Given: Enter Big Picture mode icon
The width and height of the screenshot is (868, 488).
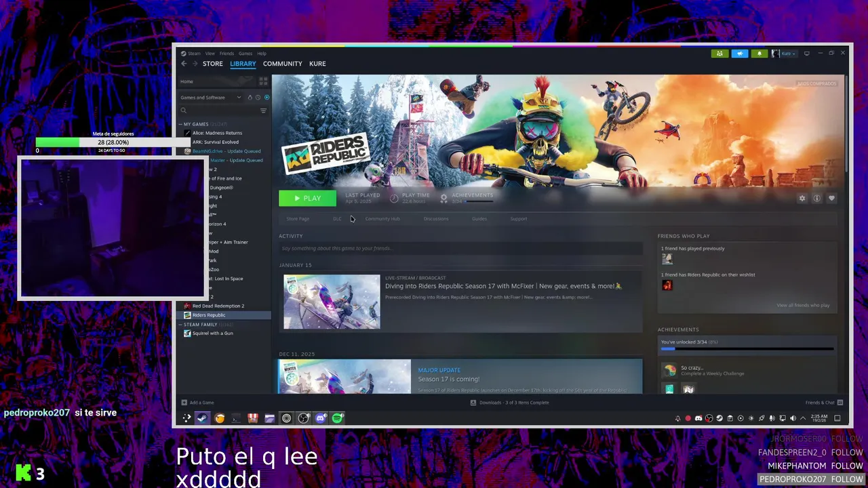Looking at the screenshot, I should [x=807, y=54].
